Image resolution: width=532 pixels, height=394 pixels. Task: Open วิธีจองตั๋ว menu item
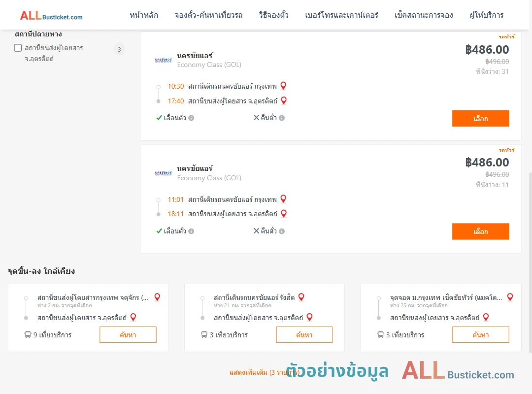[273, 15]
